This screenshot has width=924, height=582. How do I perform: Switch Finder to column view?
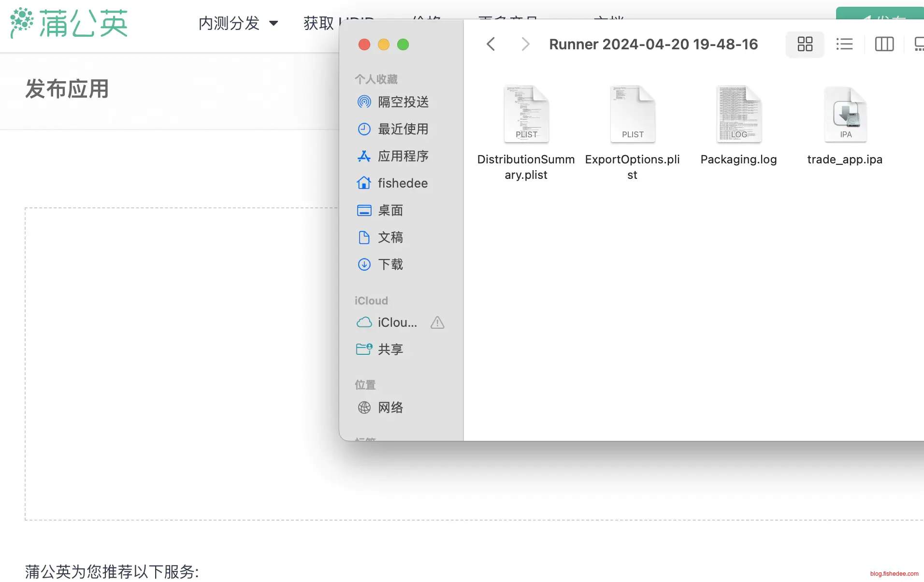(884, 44)
